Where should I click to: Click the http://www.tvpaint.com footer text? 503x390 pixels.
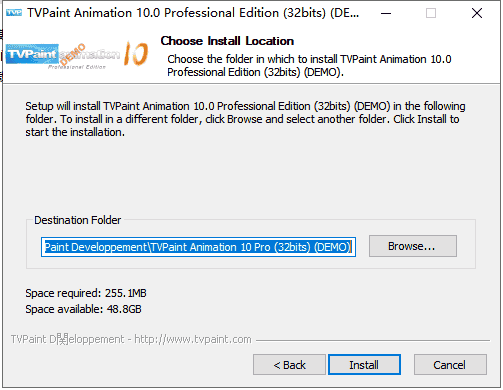(193, 339)
